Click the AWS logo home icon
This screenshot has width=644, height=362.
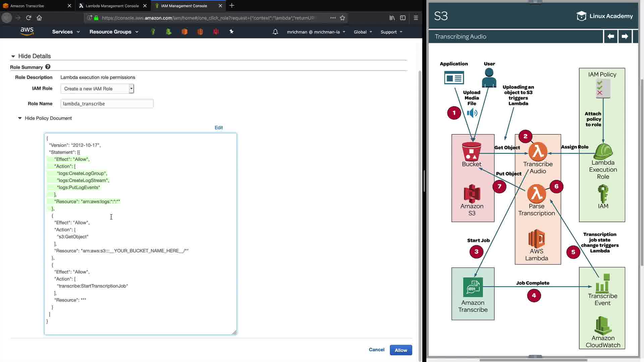click(27, 31)
